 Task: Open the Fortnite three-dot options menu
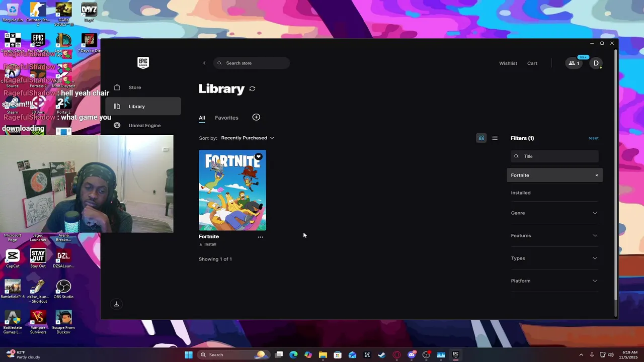(x=261, y=237)
